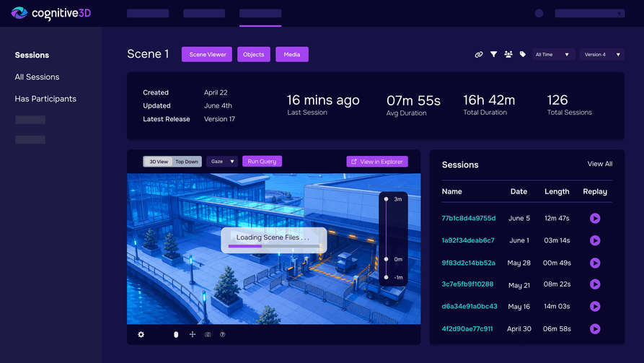
Task: Select Has Participants in sidebar
Action: pyautogui.click(x=45, y=99)
